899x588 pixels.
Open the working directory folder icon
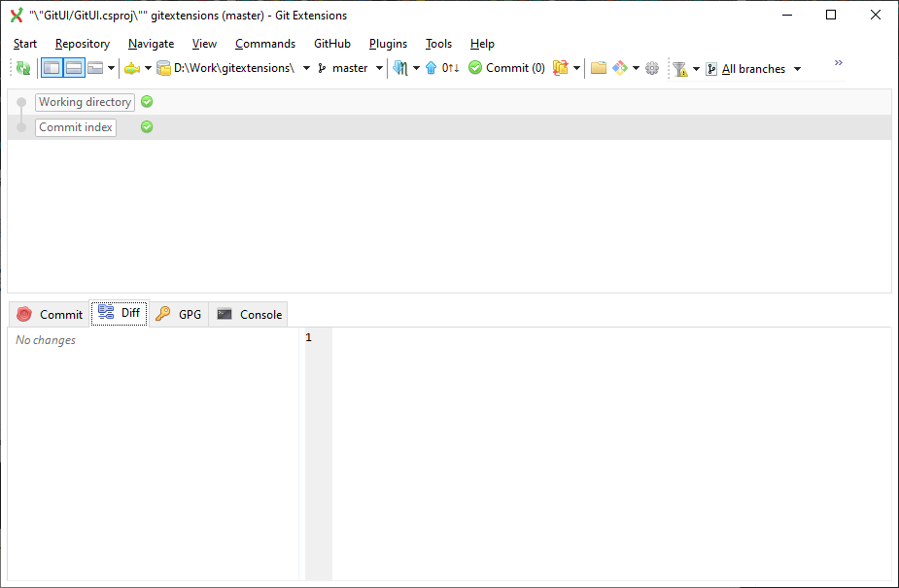click(x=598, y=68)
